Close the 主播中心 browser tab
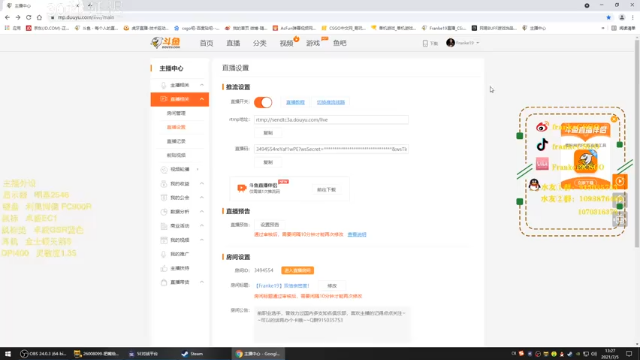 (x=78, y=6)
